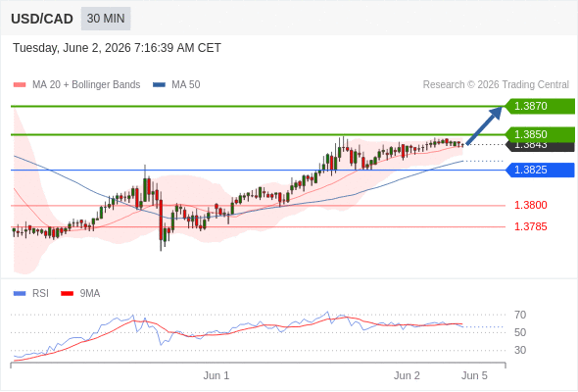Screen dimensions: 578x392
Task: Click the RSI legend label
Action: click(40, 294)
